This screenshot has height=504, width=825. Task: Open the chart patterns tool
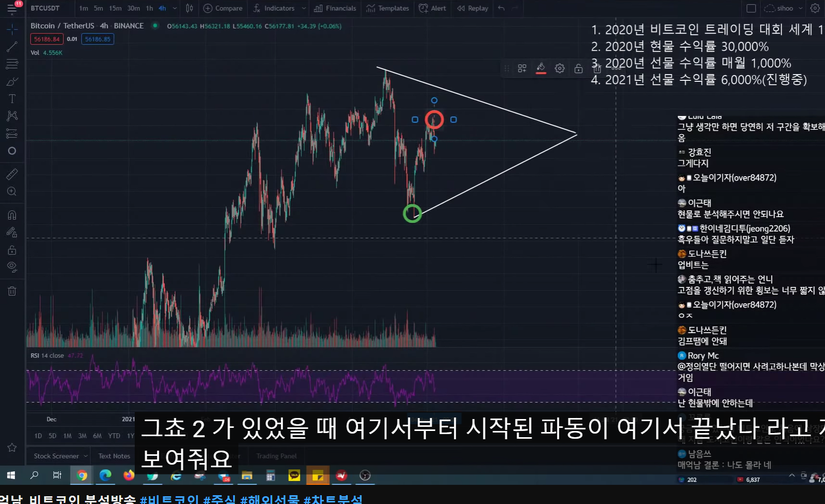coord(12,116)
